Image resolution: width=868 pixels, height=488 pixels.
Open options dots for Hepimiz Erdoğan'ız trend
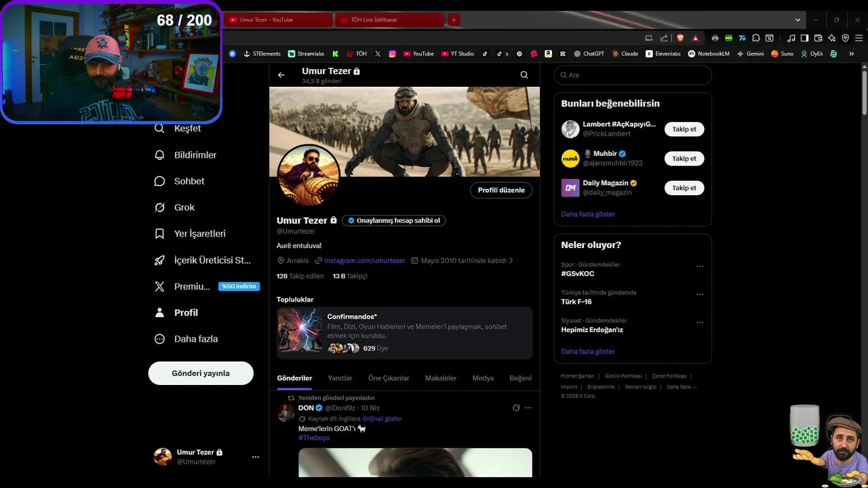pyautogui.click(x=700, y=323)
